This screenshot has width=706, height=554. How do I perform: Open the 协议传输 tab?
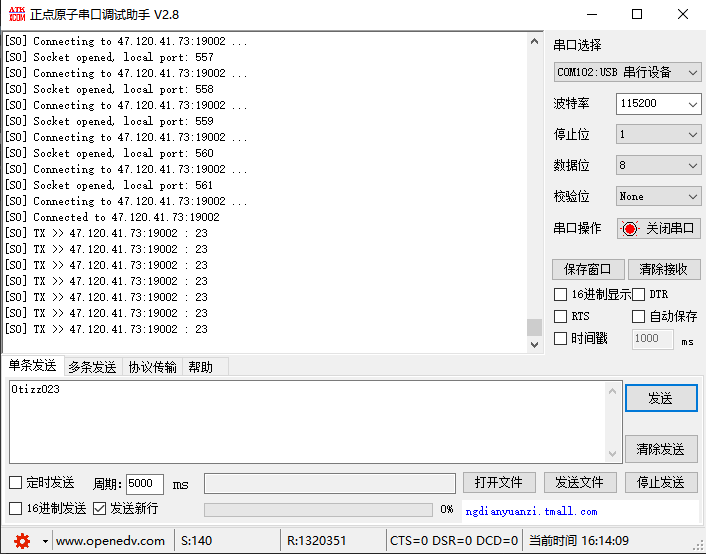click(x=152, y=367)
